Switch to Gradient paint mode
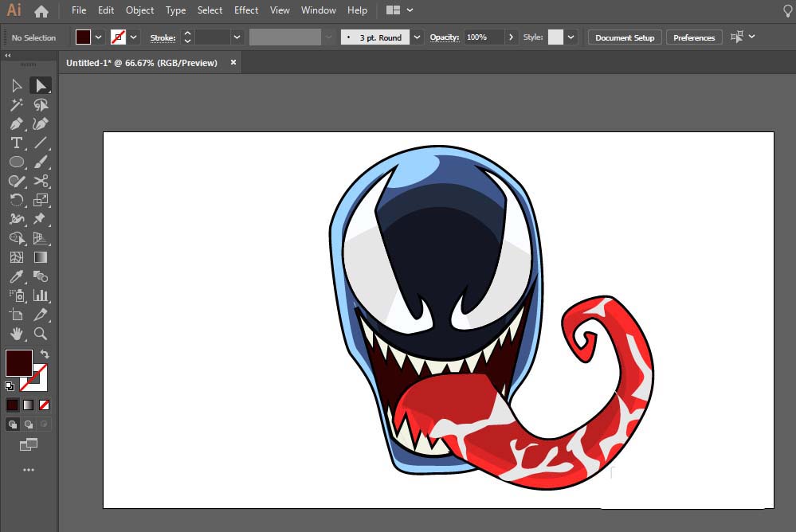The image size is (796, 532). click(x=29, y=405)
